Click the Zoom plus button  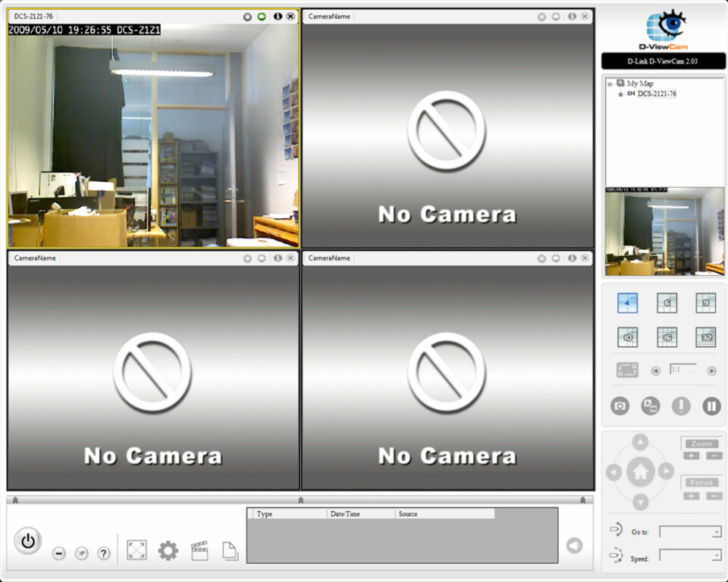[691, 455]
